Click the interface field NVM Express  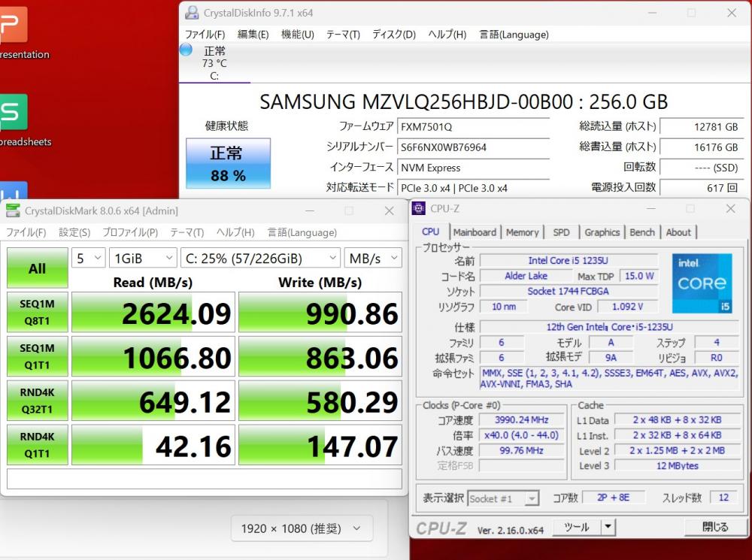(473, 168)
